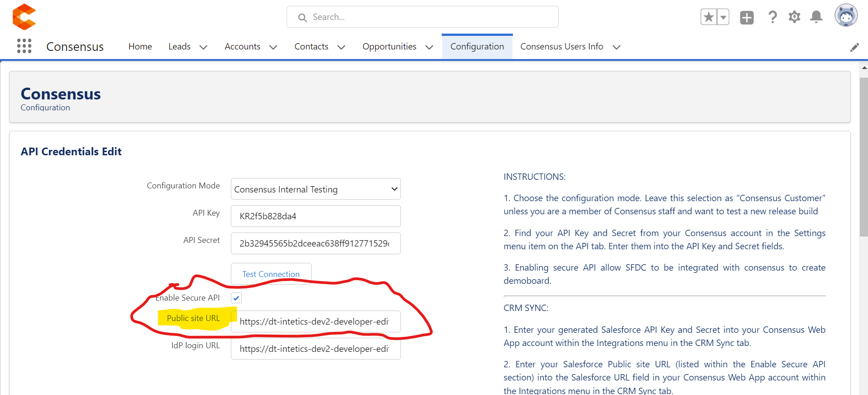
Task: Open the Consensus Users Info tab
Action: [562, 46]
